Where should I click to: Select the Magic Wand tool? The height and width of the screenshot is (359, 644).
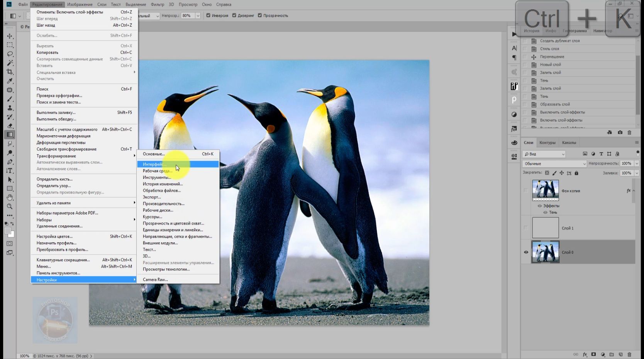coord(10,63)
